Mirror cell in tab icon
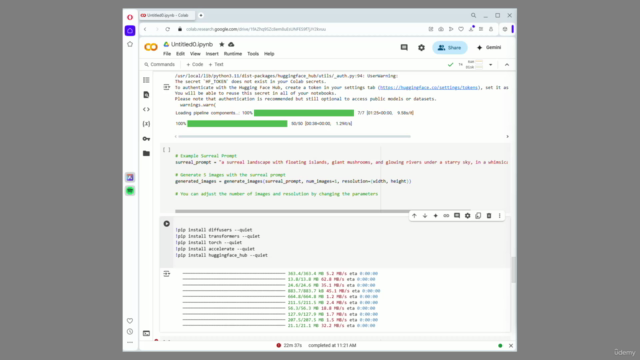Viewport: 640px width, 360px height. click(x=478, y=216)
